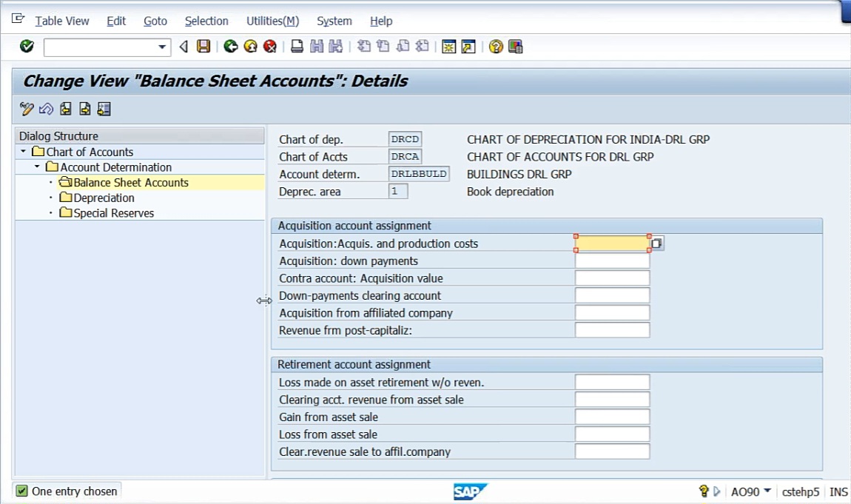Collapse the Chart of Accounts tree node
851x504 pixels.
[x=24, y=152]
